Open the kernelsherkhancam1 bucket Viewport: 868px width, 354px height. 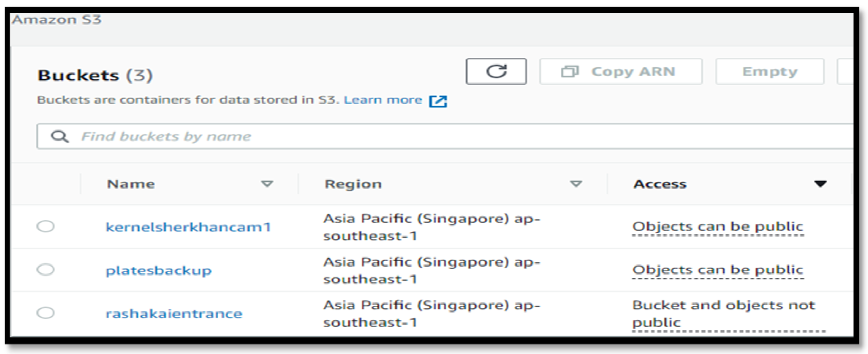click(188, 227)
